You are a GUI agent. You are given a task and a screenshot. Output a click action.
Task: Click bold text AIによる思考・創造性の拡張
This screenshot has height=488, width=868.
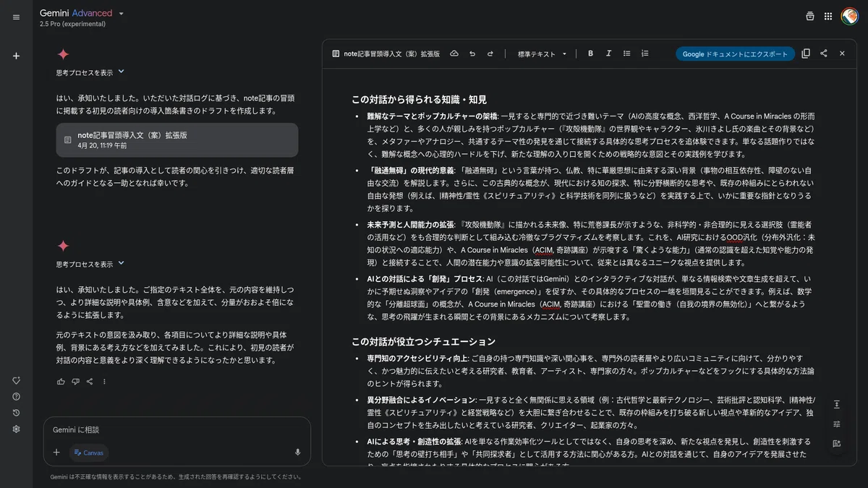[415, 441]
